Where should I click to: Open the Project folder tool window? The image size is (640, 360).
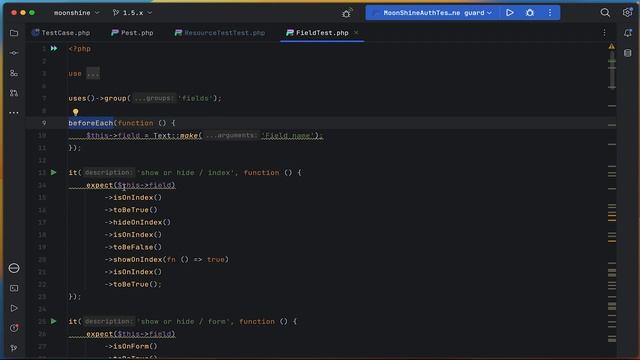[14, 33]
